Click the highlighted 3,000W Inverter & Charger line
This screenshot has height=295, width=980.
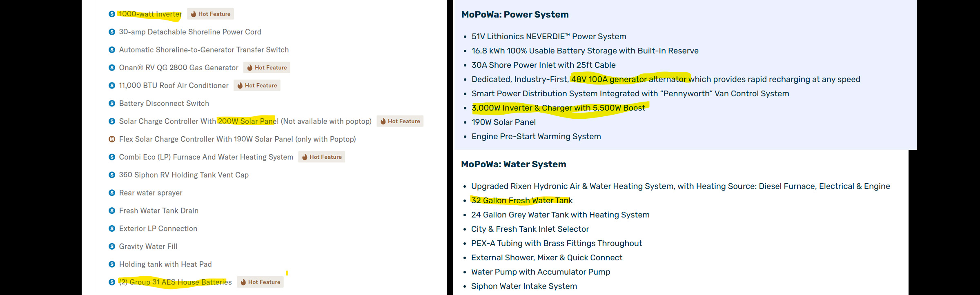559,108
